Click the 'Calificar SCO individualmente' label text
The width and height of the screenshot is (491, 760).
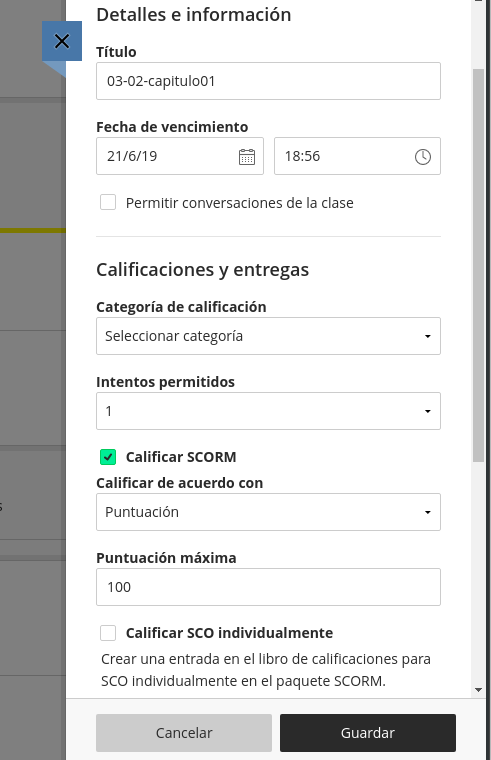coord(229,633)
